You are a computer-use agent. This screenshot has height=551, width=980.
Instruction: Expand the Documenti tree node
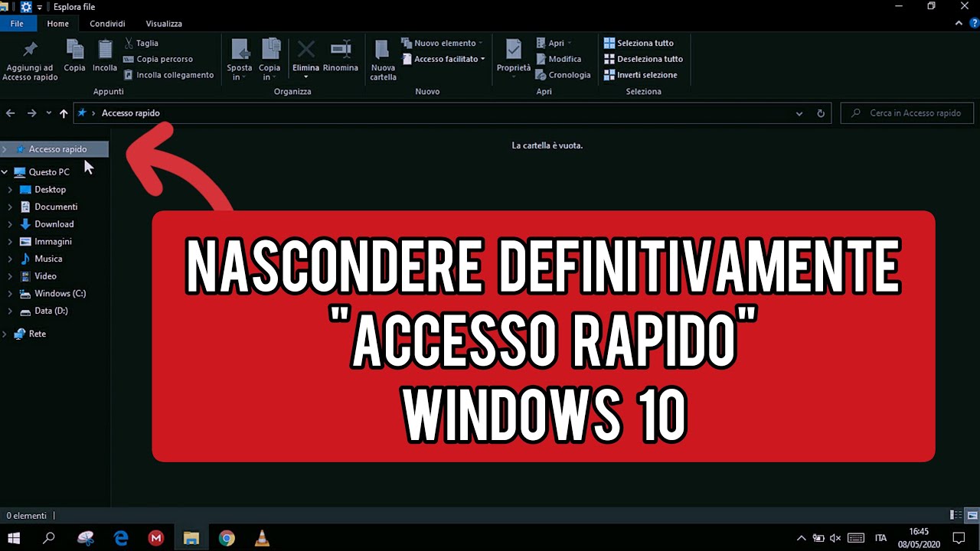(10, 207)
